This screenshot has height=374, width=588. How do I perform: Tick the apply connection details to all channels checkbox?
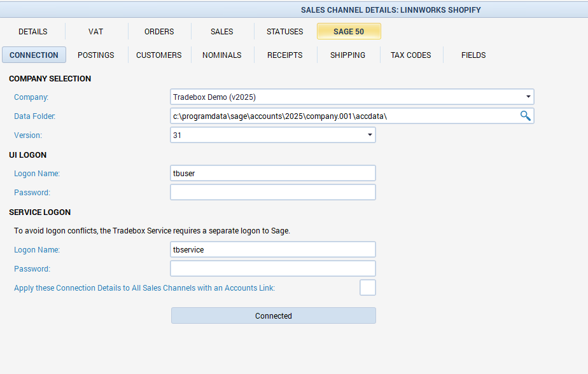click(x=368, y=287)
